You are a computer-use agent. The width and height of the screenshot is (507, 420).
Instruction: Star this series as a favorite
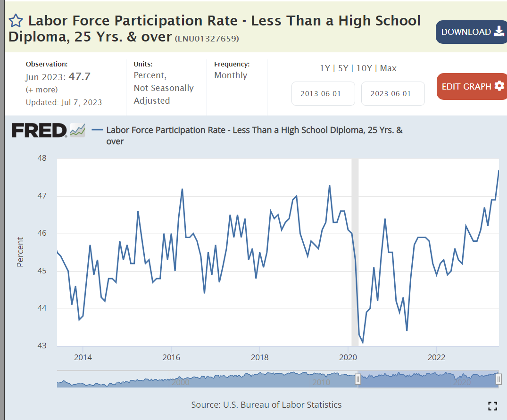click(x=16, y=21)
